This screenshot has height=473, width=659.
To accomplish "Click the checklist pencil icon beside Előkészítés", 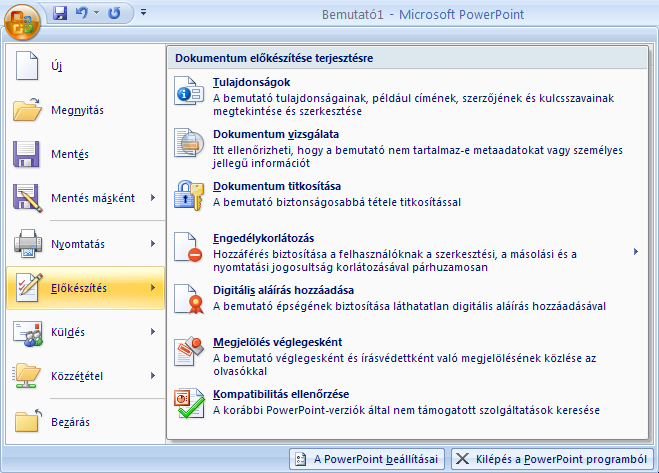I will coord(29,288).
